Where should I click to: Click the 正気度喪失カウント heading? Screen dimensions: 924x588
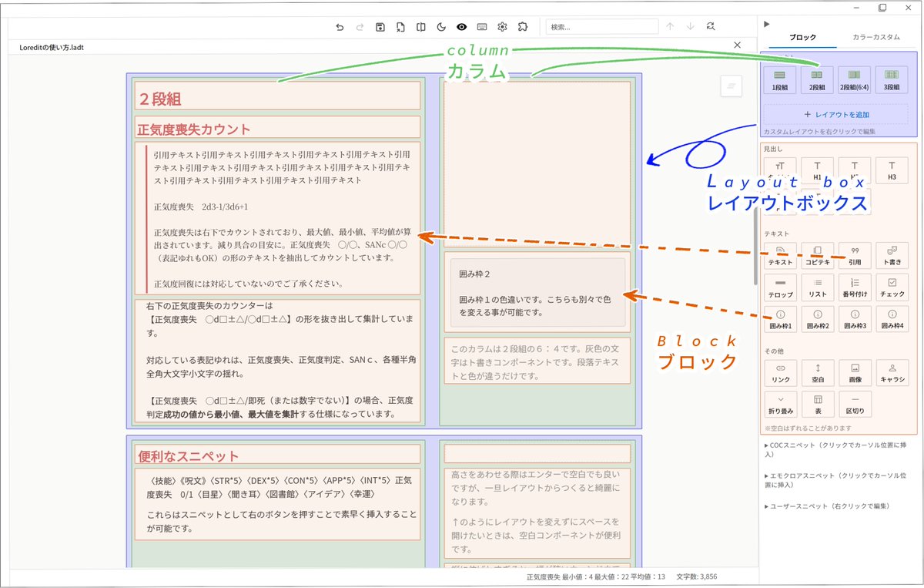tap(194, 129)
